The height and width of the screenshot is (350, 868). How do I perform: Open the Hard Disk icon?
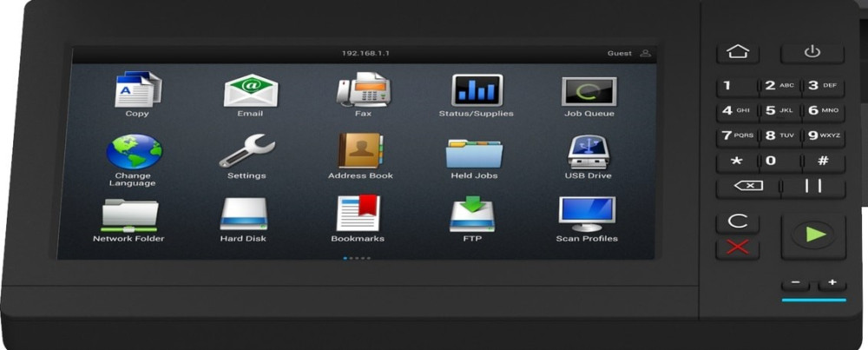click(x=243, y=215)
